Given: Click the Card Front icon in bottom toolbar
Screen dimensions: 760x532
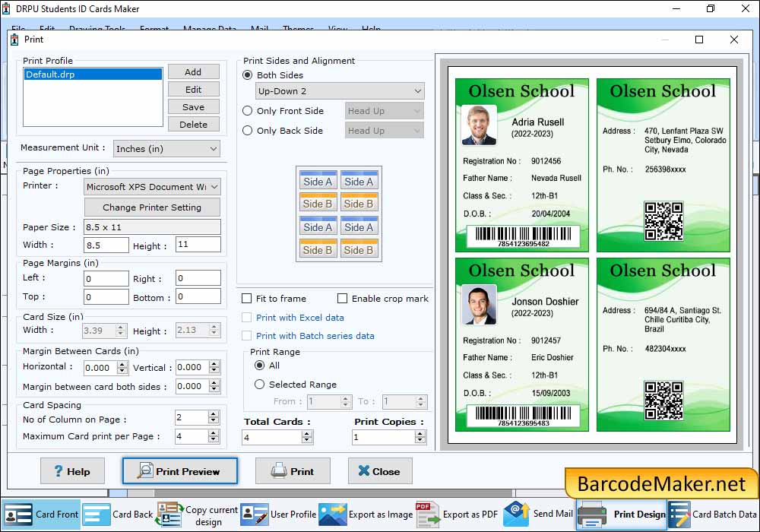Looking at the screenshot, I should [18, 515].
